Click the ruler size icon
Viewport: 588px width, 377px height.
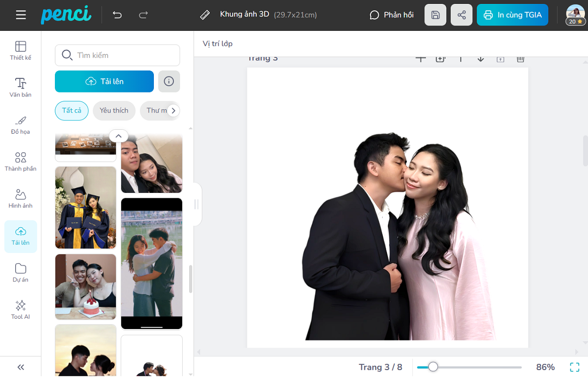click(205, 15)
